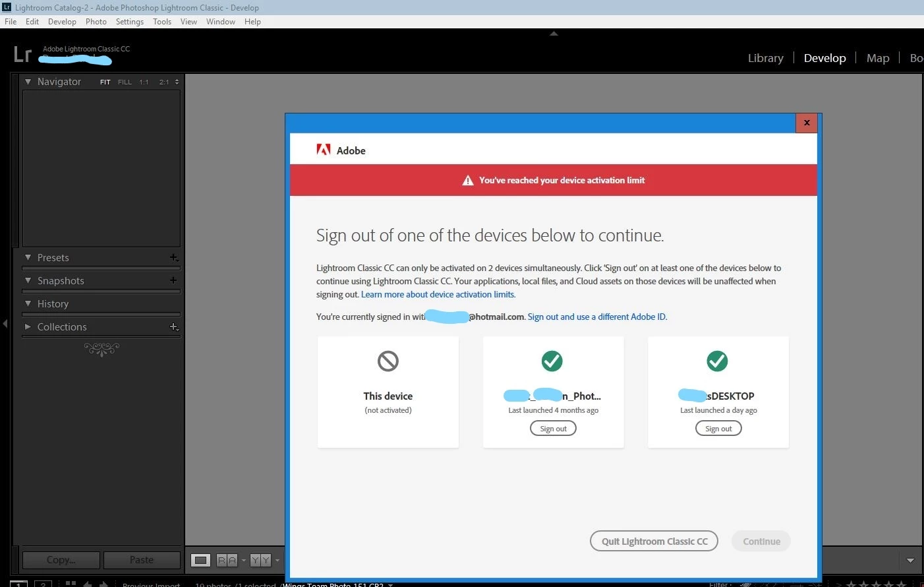Set Navigator zoom to FIT
Screen dimensions: 924x587
point(105,82)
